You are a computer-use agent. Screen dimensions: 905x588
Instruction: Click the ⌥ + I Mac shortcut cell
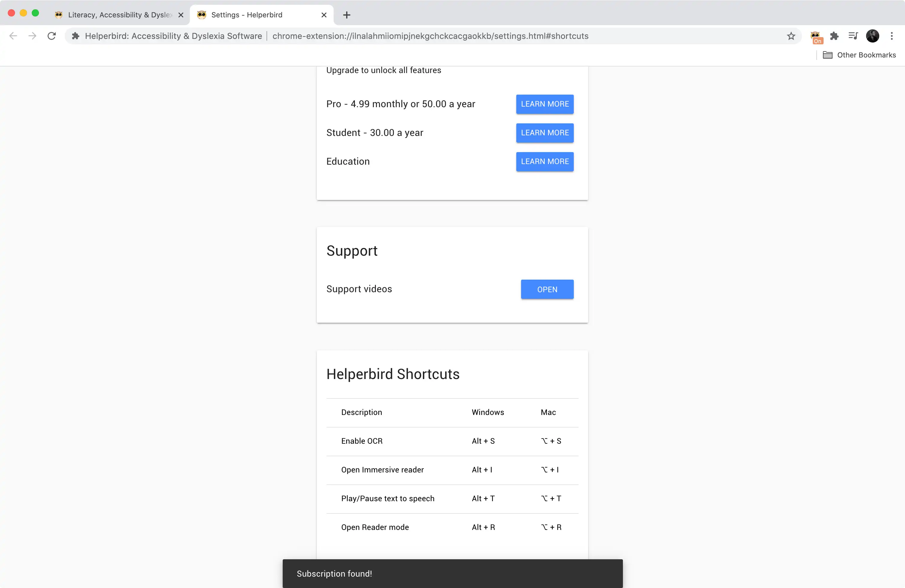tap(550, 470)
